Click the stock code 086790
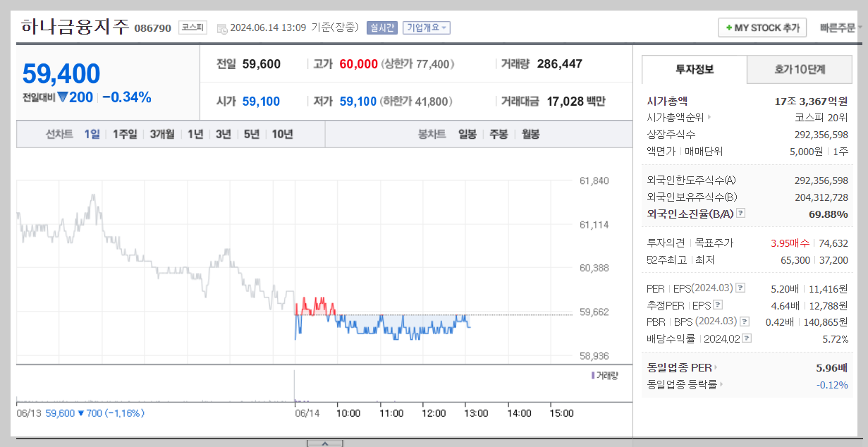Screen dimensions: 868x447 152,28
